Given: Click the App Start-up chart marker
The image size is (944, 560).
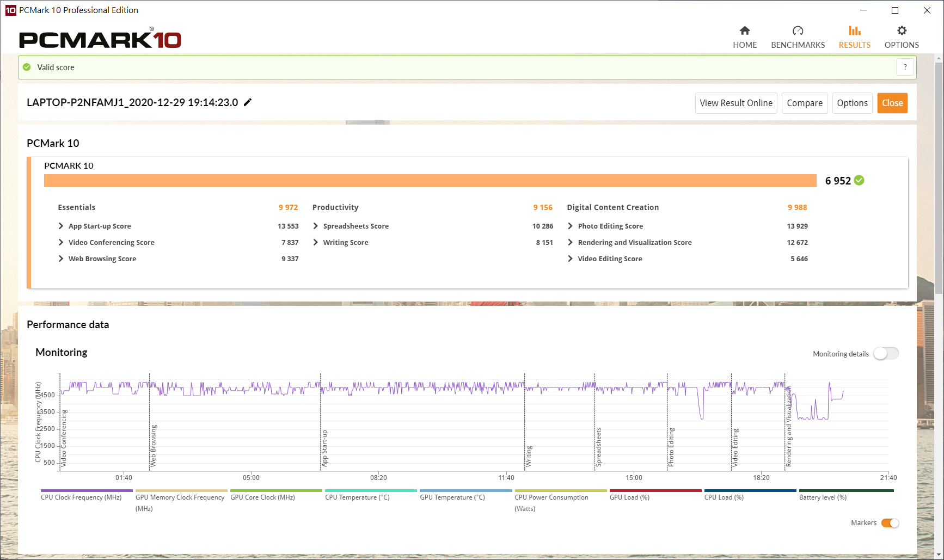Looking at the screenshot, I should coord(324,448).
